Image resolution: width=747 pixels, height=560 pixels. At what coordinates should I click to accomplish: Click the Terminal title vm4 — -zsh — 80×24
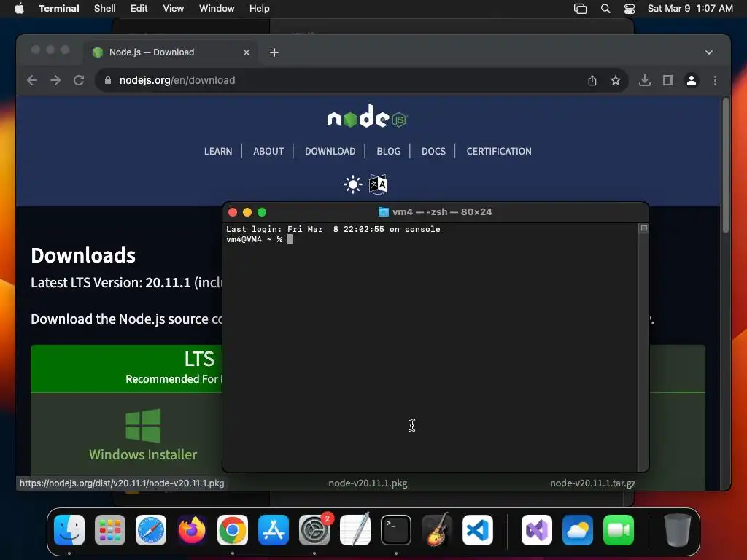pyautogui.click(x=442, y=212)
